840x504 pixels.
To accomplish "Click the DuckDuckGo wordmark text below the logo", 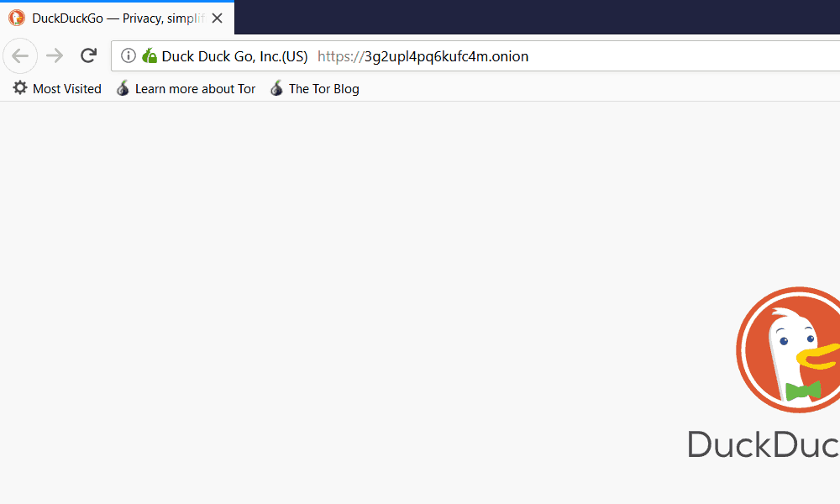I will (x=764, y=444).
